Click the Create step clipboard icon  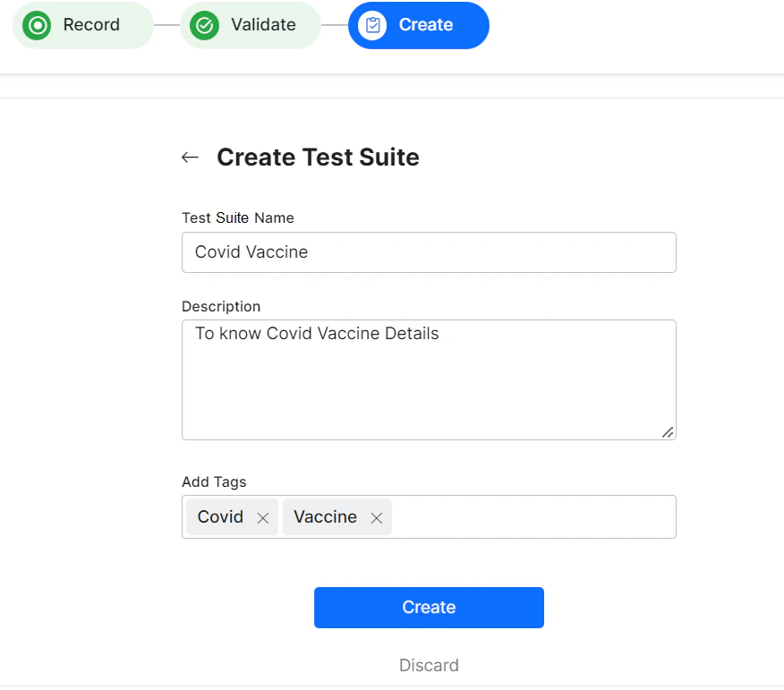pyautogui.click(x=372, y=25)
